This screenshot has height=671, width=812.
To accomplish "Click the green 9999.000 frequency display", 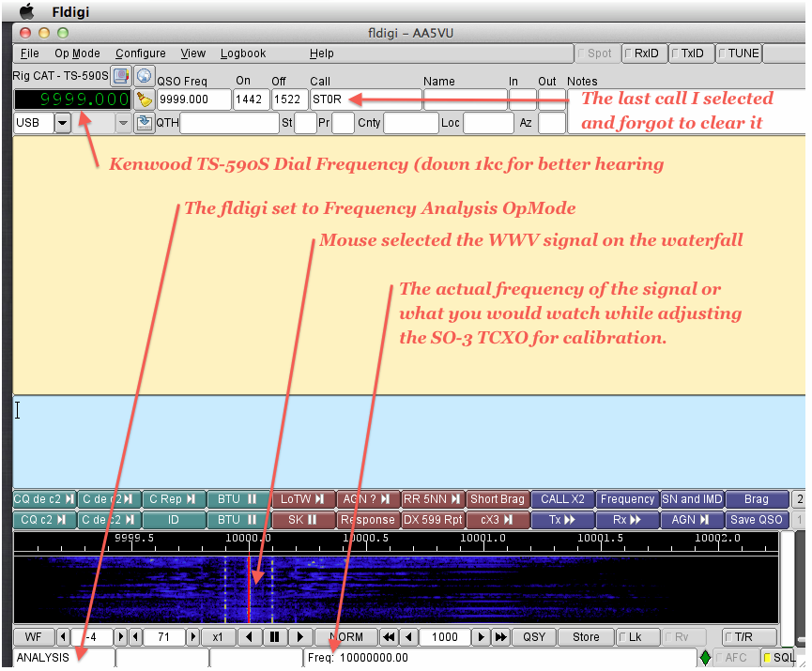I will [x=72, y=99].
